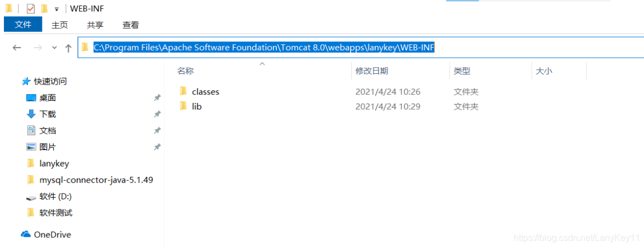Image resolution: width=644 pixels, height=248 pixels.
Task: Switch to the 主页 ribbon tab
Action: tap(60, 25)
